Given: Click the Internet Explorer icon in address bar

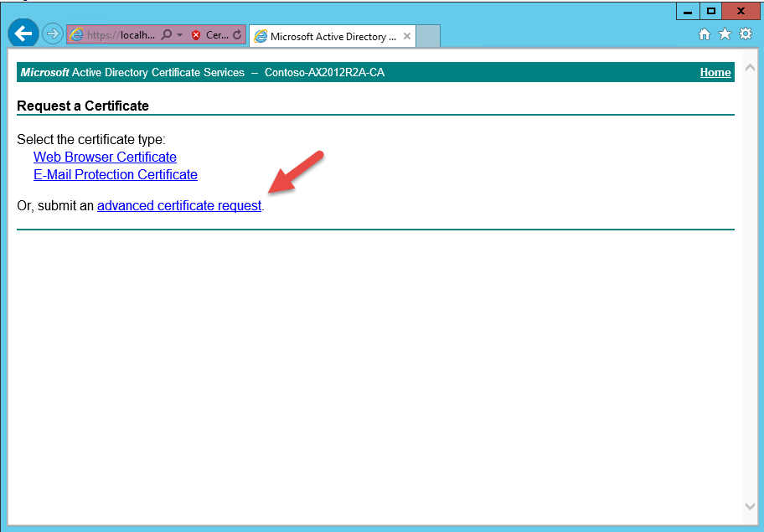Looking at the screenshot, I should pos(76,34).
